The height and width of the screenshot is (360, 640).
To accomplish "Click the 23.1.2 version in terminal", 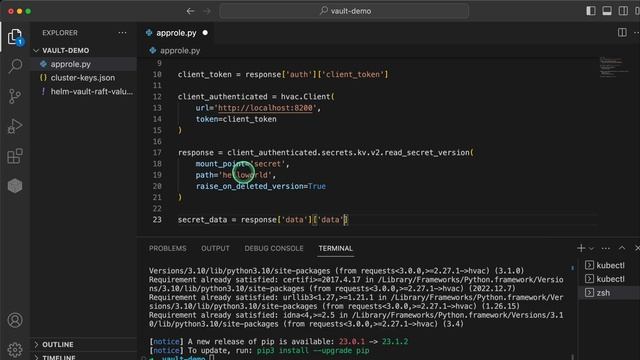I will 395,342.
